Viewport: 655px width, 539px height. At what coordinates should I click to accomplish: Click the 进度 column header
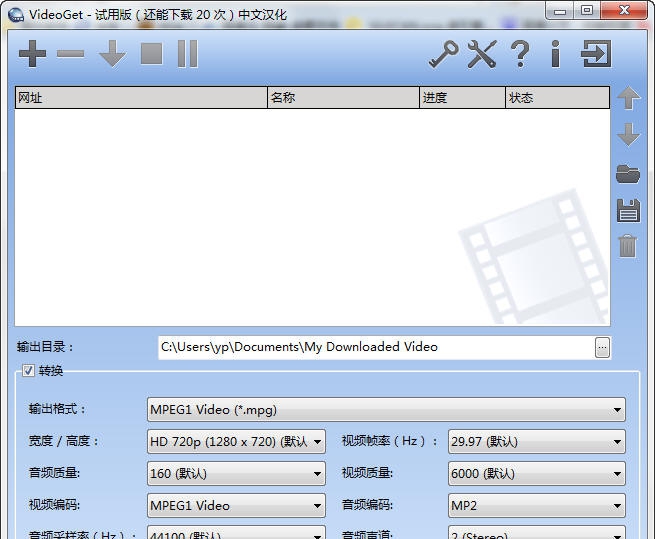point(462,98)
